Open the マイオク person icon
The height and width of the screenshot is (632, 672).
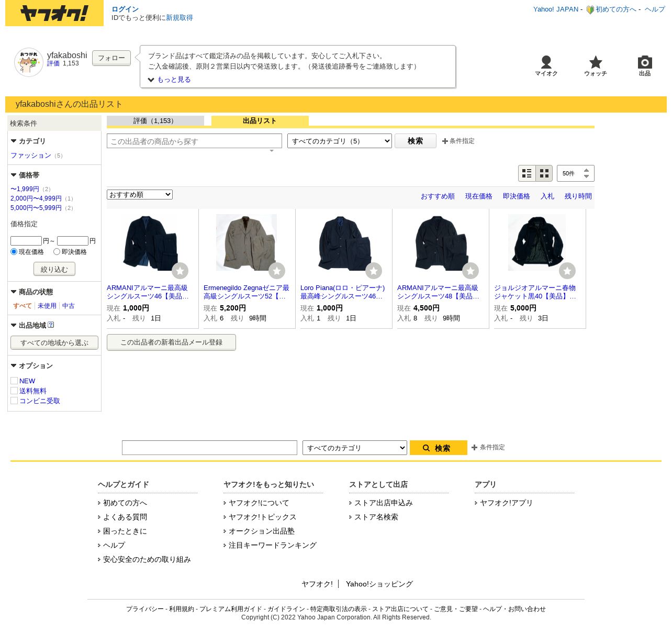(546, 62)
